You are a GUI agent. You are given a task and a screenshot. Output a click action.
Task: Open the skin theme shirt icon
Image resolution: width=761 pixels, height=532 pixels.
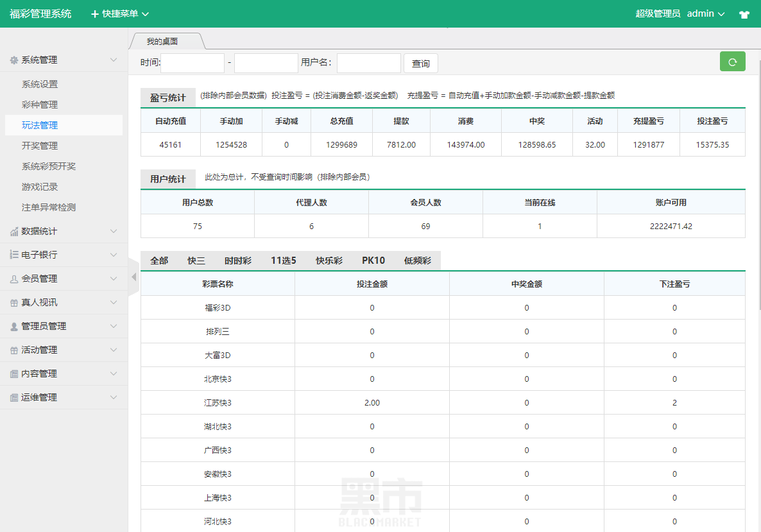point(744,14)
